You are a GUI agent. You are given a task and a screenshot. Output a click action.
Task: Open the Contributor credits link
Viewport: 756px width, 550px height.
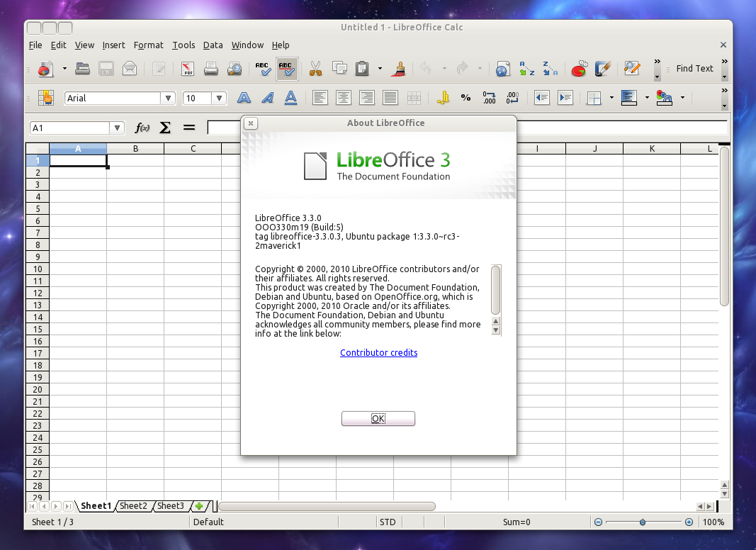[378, 353]
